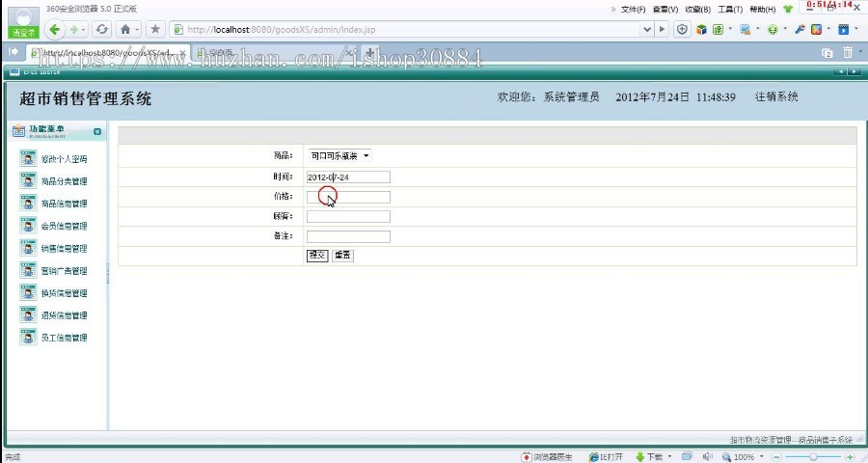Open the 100% zoom dropdown in status bar

(762, 457)
